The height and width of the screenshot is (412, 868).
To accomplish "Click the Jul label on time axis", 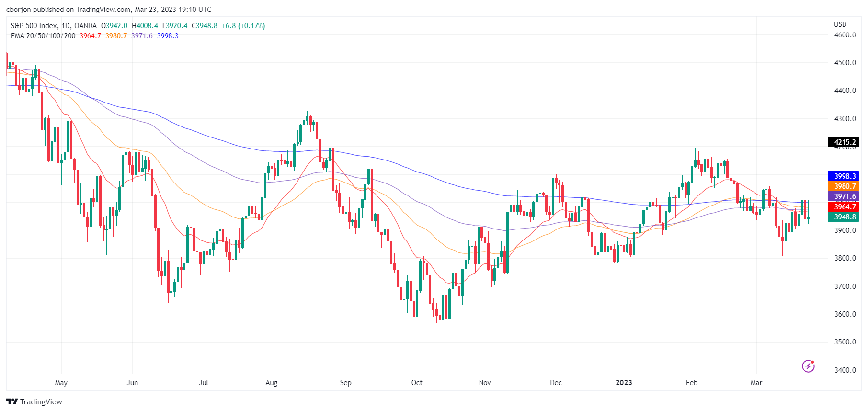I will (x=204, y=383).
